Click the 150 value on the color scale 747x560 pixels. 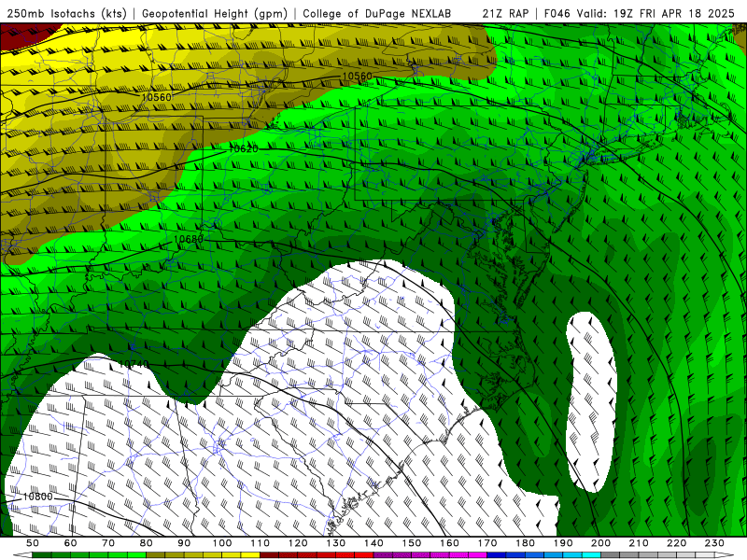(x=411, y=543)
